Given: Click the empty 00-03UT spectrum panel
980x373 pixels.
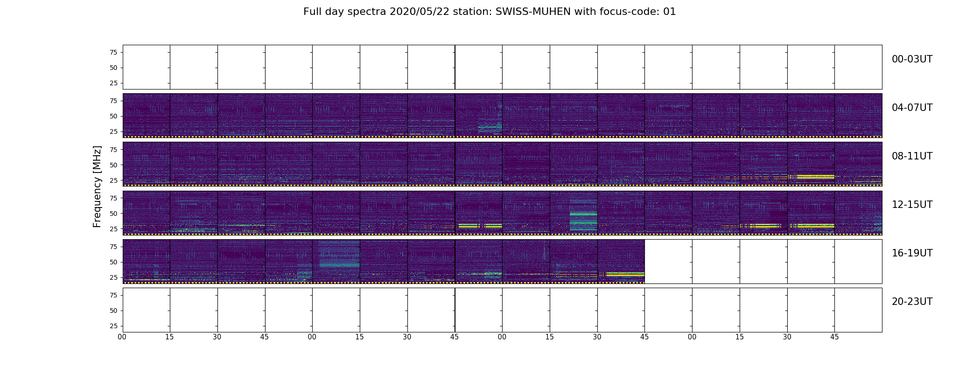Looking at the screenshot, I should (x=502, y=67).
